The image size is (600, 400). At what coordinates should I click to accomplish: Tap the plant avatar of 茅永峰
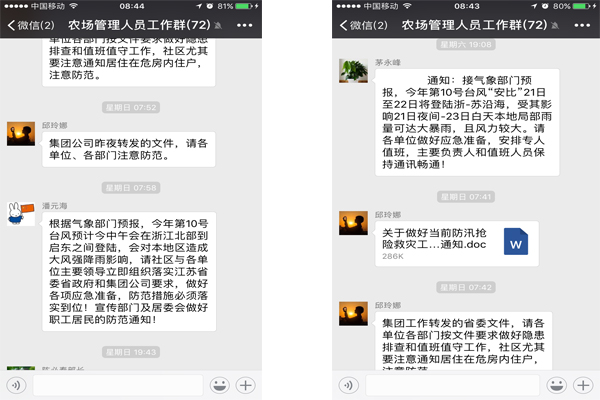(x=353, y=71)
